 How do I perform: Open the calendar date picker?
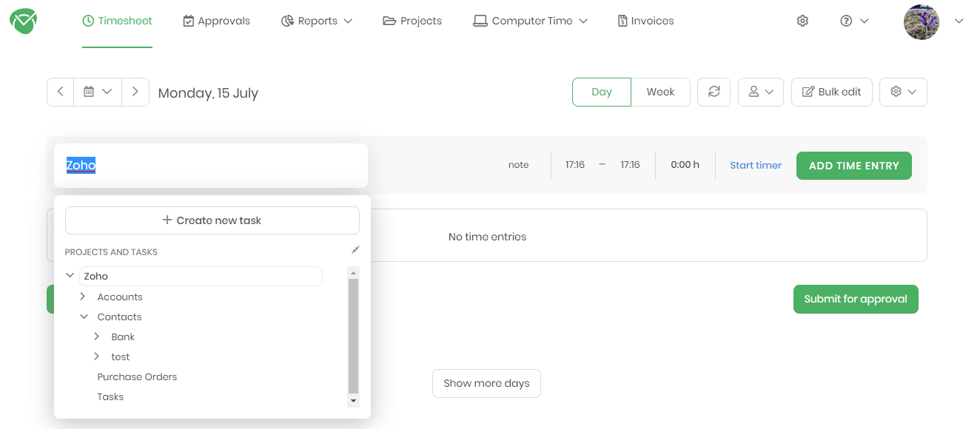tap(98, 92)
